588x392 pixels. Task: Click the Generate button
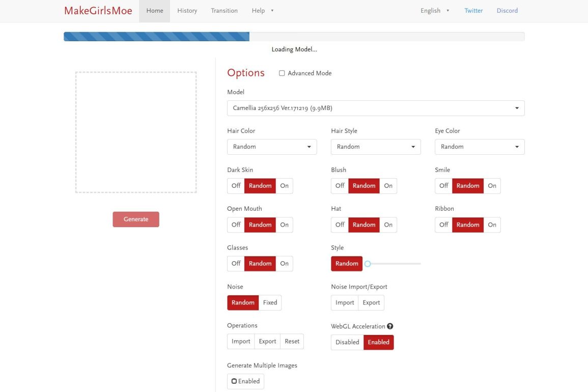click(136, 219)
